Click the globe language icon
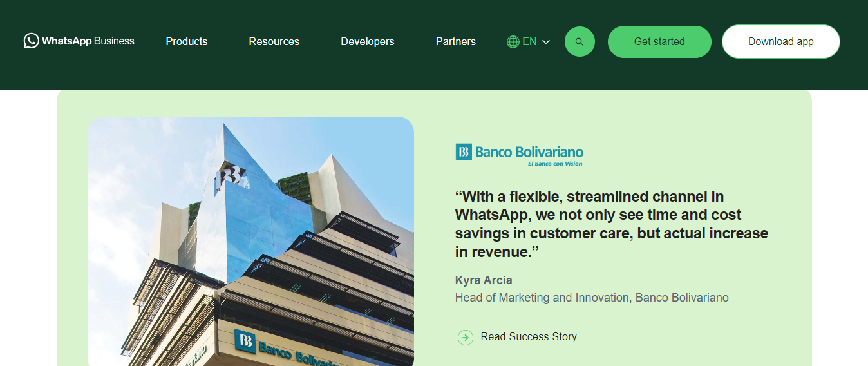 513,42
